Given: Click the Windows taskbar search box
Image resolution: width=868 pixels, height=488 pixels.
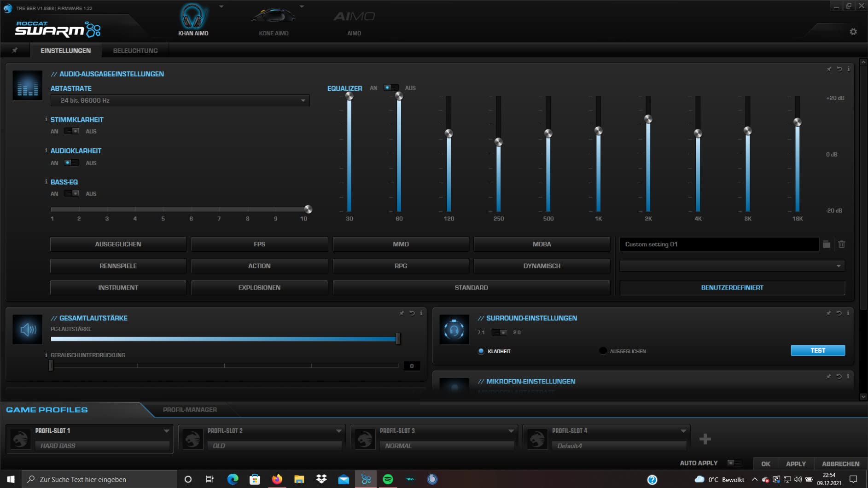Looking at the screenshot, I should pos(99,479).
